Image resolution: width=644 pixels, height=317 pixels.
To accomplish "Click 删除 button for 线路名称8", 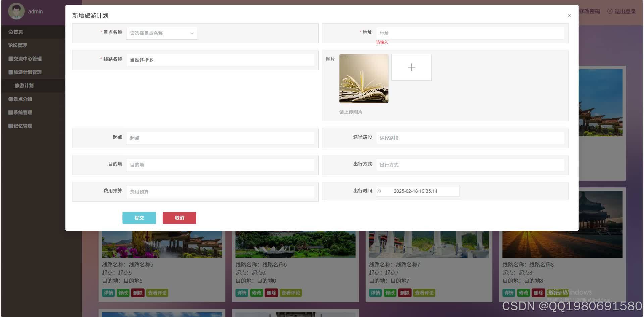I will 538,293.
